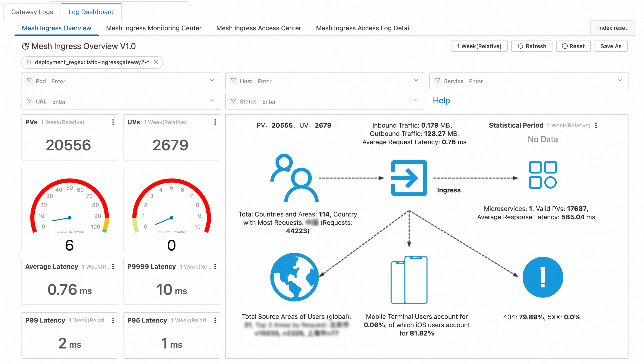Expand the Service filter dropdown
This screenshot has width=644, height=364.
point(620,80)
